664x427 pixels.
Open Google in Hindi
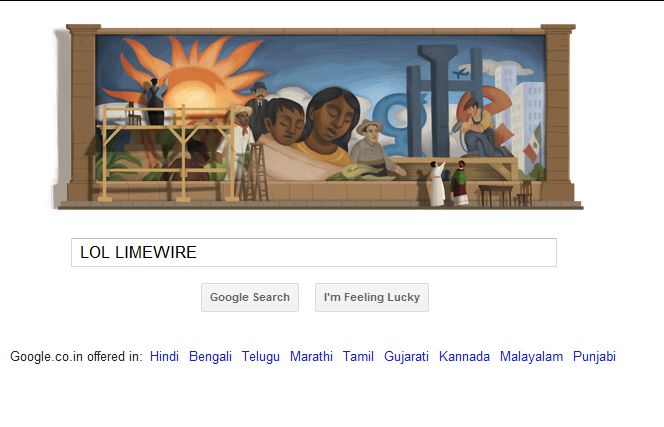[x=164, y=356]
